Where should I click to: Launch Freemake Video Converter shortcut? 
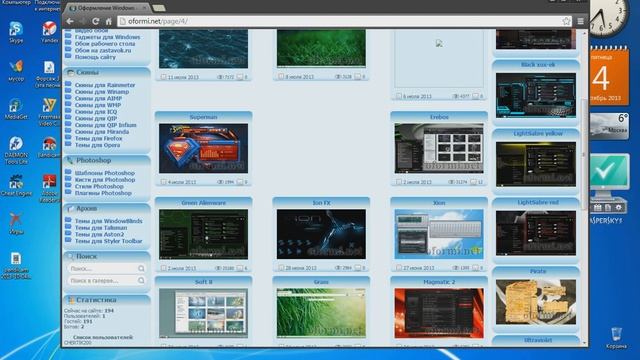coord(49,111)
